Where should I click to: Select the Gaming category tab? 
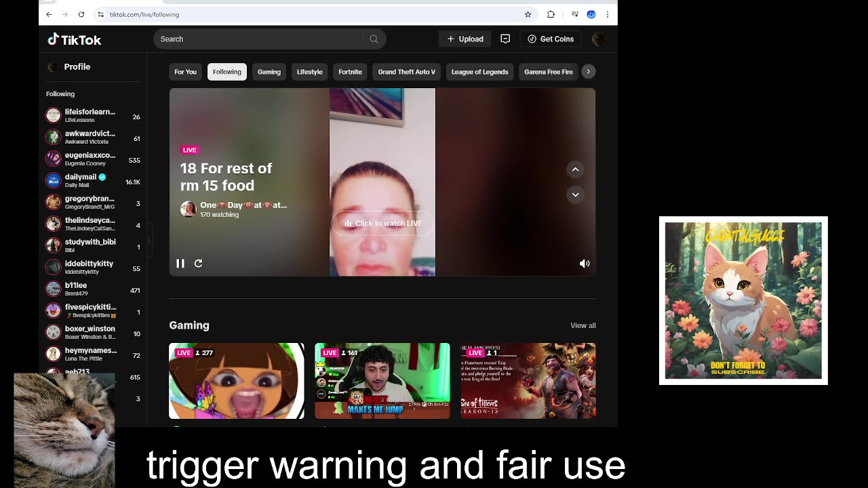pyautogui.click(x=269, y=72)
